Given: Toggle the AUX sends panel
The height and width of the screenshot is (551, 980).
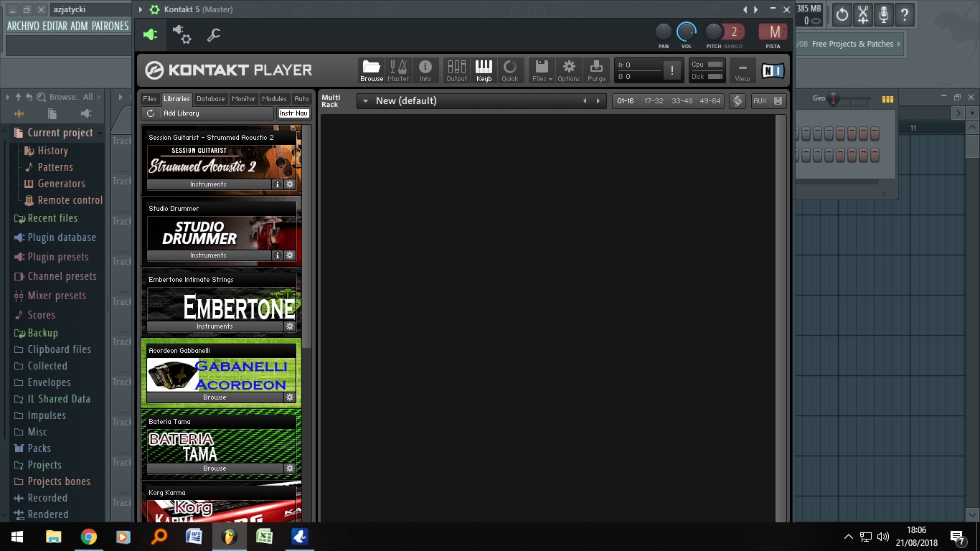Looking at the screenshot, I should pos(760,101).
